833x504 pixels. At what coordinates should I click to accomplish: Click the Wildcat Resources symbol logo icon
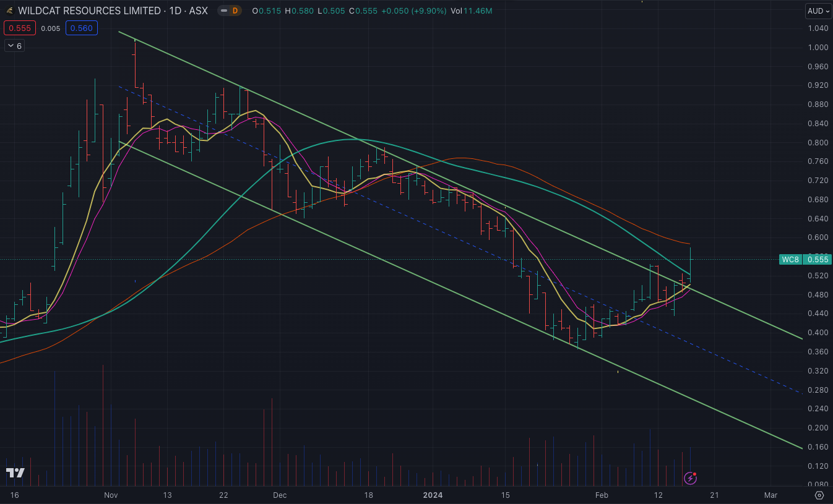(x=10, y=11)
